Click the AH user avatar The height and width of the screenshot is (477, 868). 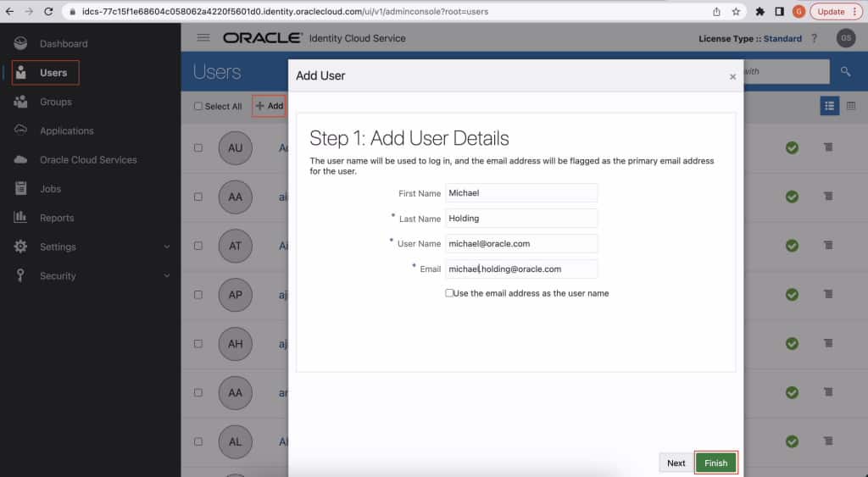click(x=236, y=344)
